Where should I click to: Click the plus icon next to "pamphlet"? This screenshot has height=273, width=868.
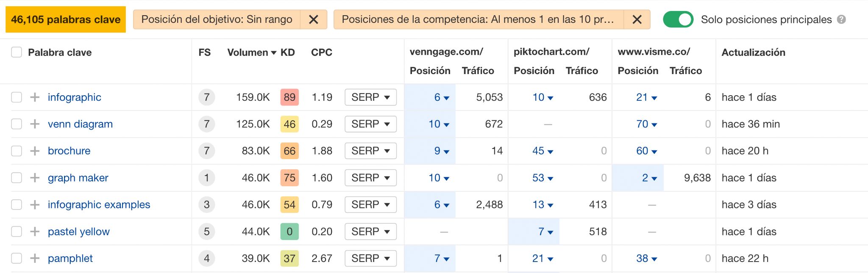click(35, 258)
